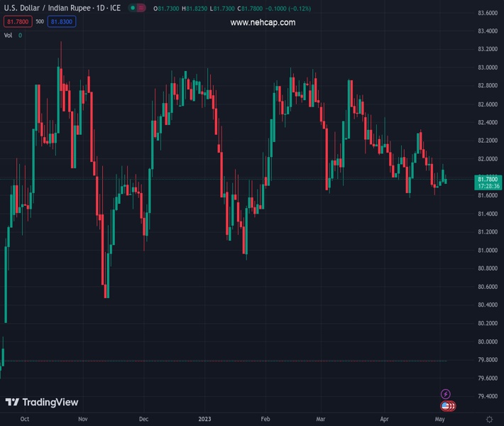Click the 2023 label on the time axis
This screenshot has width=504, height=426.
(204, 419)
